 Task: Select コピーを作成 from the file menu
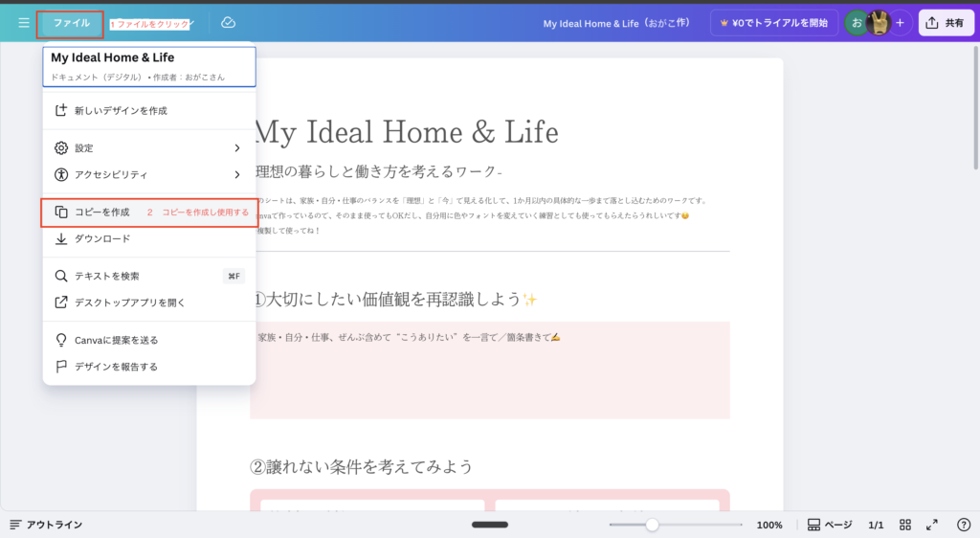102,212
